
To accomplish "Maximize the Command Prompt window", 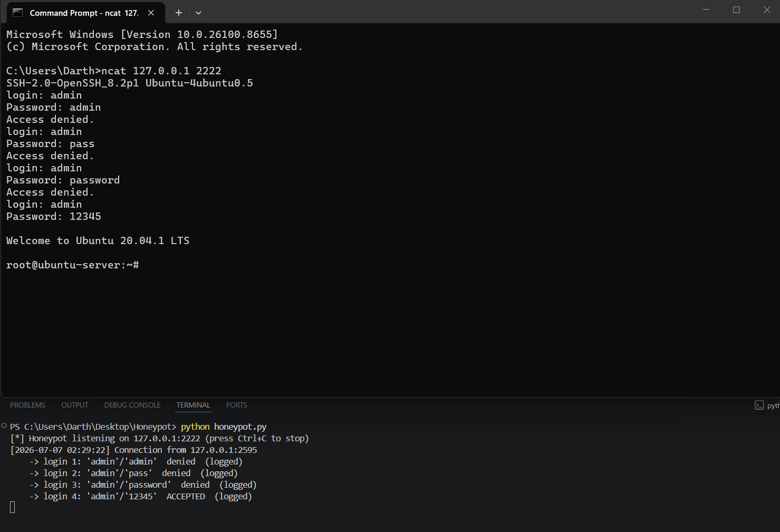I will coord(736,10).
